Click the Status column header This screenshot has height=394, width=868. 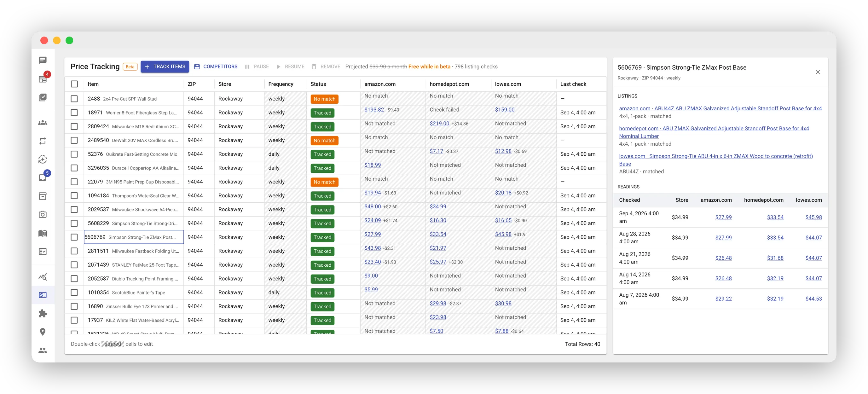(x=333, y=84)
